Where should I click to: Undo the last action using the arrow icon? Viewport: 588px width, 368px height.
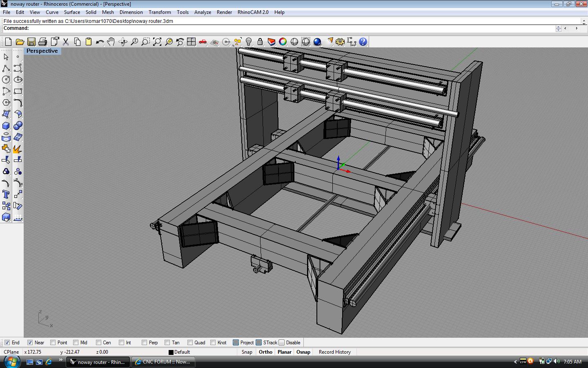(x=100, y=42)
